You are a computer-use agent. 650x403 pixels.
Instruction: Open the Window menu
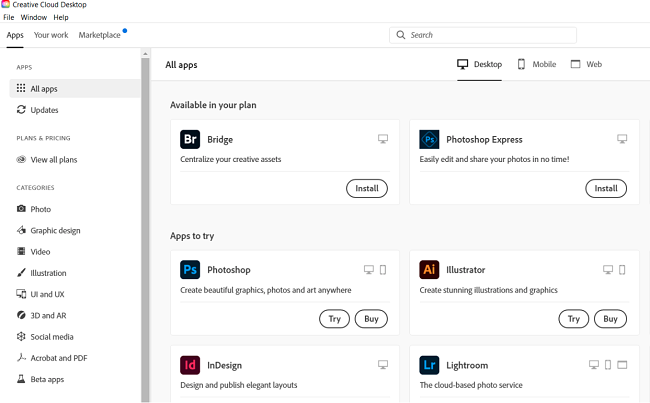coord(34,17)
